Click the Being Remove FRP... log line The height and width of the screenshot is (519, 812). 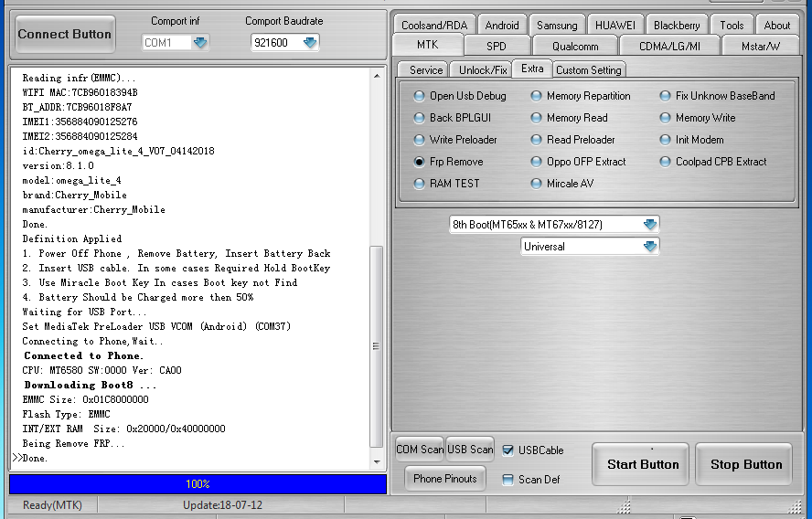point(73,443)
